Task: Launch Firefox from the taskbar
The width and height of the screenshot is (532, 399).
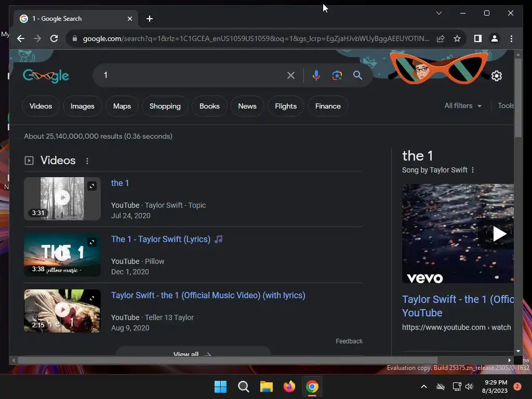Action: coord(289,387)
